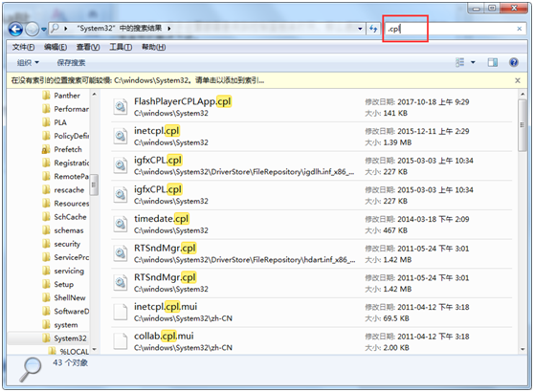Dismiss the yellow info bar
This screenshot has width=534, height=392.
pyautogui.click(x=518, y=80)
